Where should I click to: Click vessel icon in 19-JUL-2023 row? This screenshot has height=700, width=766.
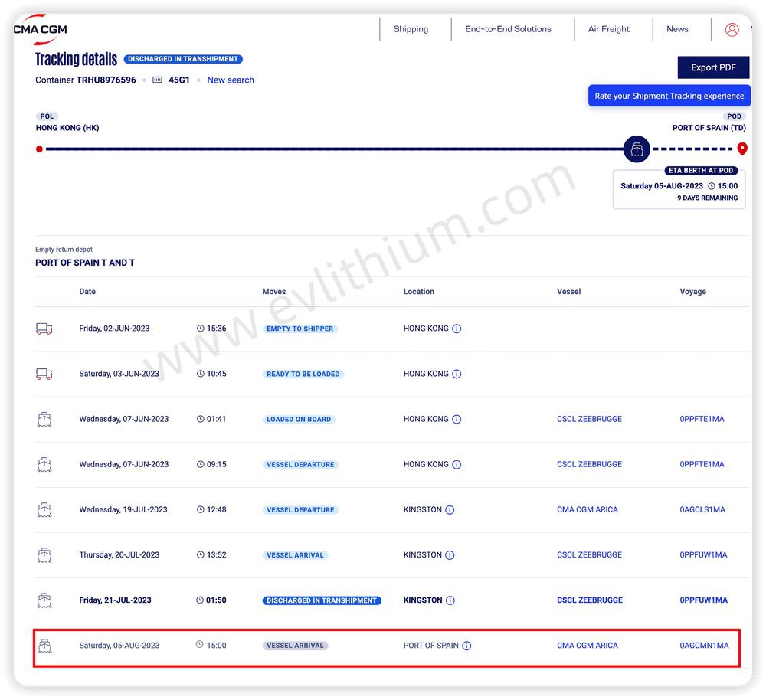(x=44, y=509)
